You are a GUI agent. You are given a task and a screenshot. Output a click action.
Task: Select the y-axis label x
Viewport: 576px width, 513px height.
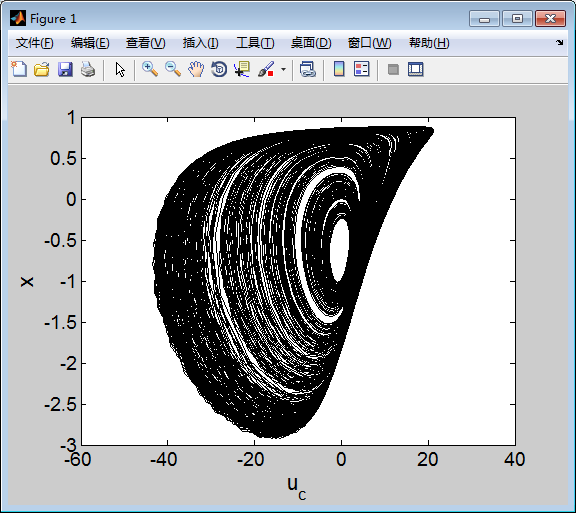click(27, 282)
